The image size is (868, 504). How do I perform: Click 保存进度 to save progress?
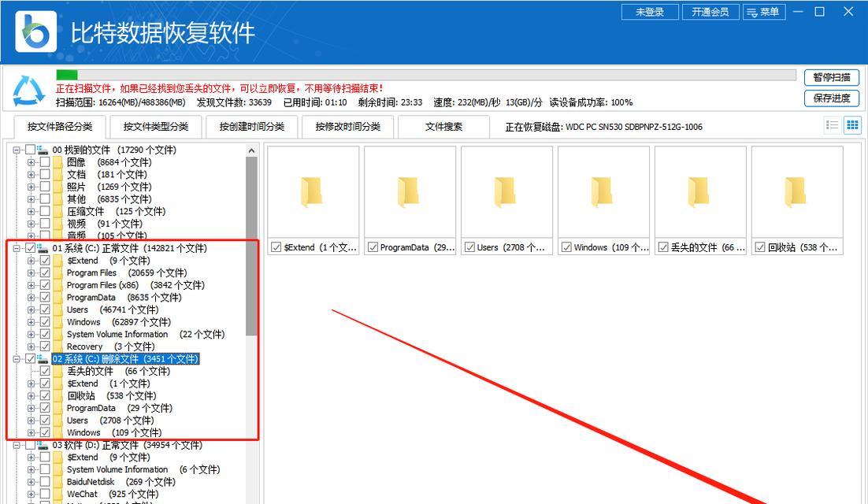(832, 98)
